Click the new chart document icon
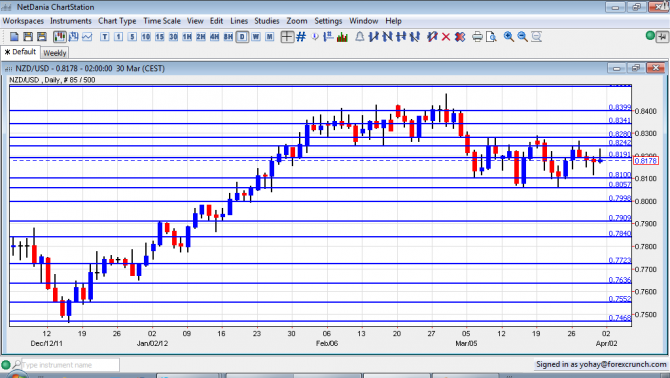 (14, 37)
